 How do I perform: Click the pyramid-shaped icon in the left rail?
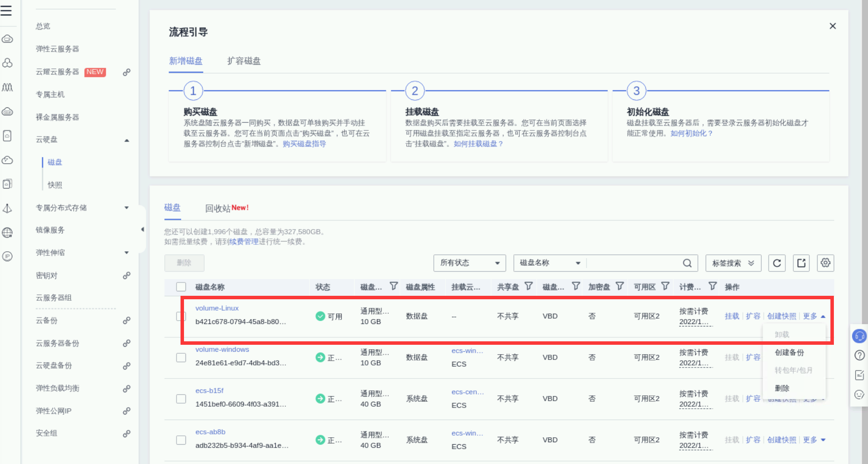[x=7, y=208]
